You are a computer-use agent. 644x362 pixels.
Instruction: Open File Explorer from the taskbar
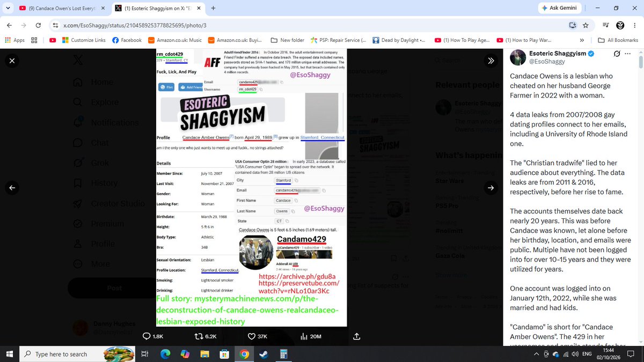[x=205, y=354]
